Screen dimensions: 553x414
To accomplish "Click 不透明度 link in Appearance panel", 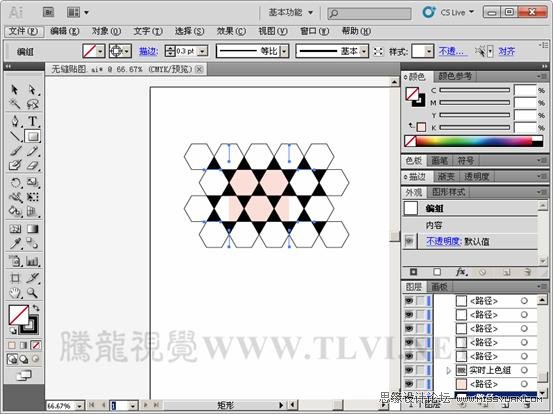I will [x=443, y=241].
